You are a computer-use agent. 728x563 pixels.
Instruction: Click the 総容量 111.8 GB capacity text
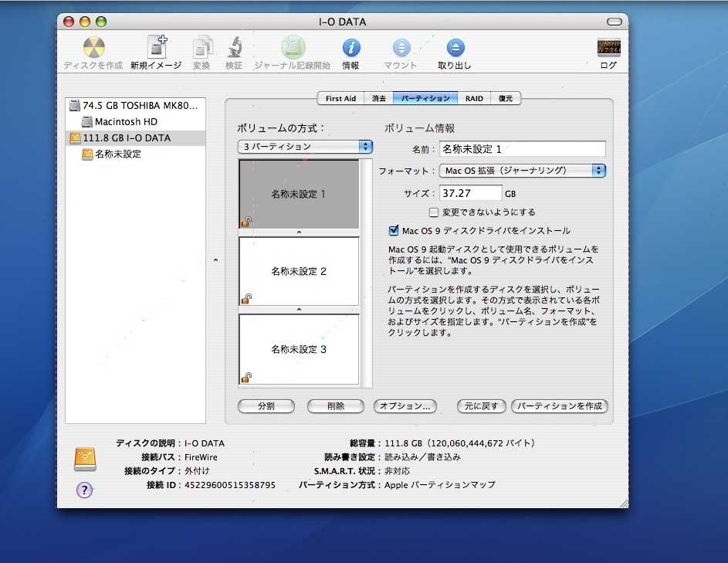459,443
